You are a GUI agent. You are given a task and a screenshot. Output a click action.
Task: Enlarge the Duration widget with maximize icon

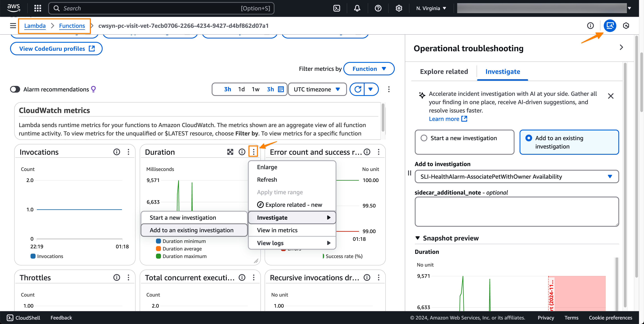[230, 152]
